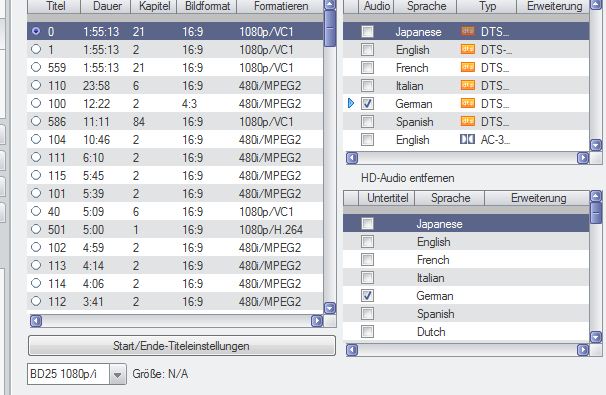Screen dimensions: 606x395
Task: Click the title list horizontal scrollbar track
Action: tap(177, 321)
